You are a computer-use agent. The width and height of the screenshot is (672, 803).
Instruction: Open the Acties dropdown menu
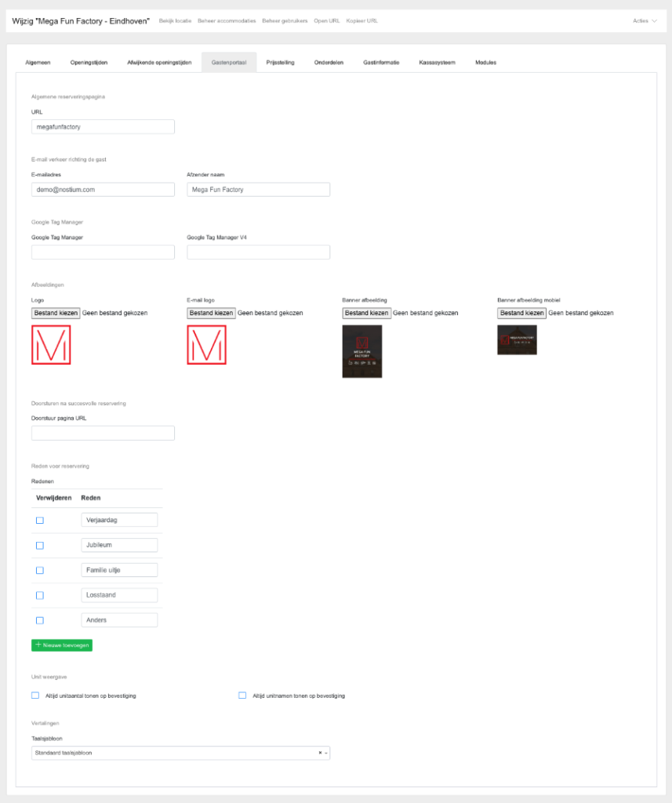pos(644,20)
